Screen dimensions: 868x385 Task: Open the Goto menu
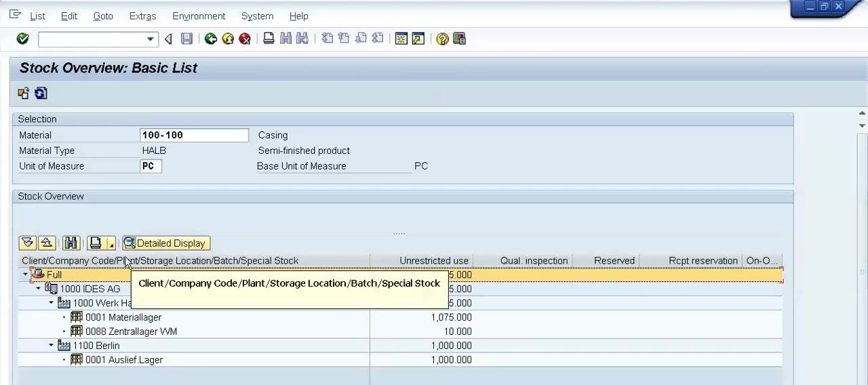click(103, 16)
